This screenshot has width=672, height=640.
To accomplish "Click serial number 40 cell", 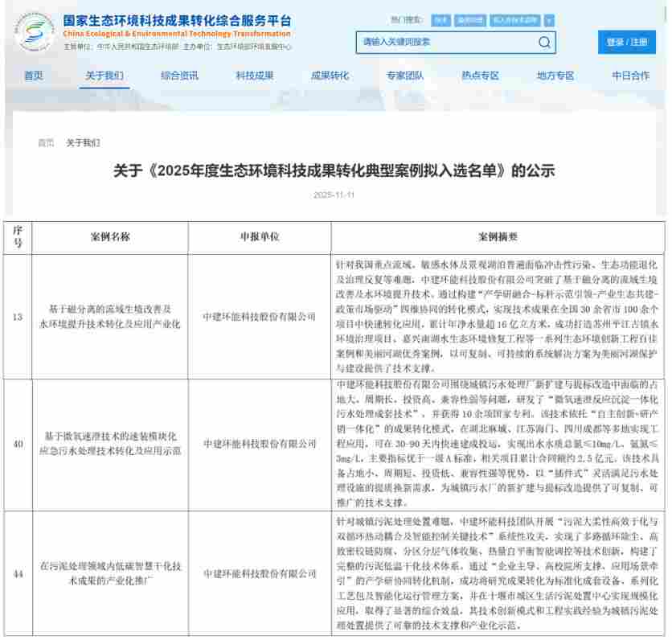I will [x=18, y=444].
